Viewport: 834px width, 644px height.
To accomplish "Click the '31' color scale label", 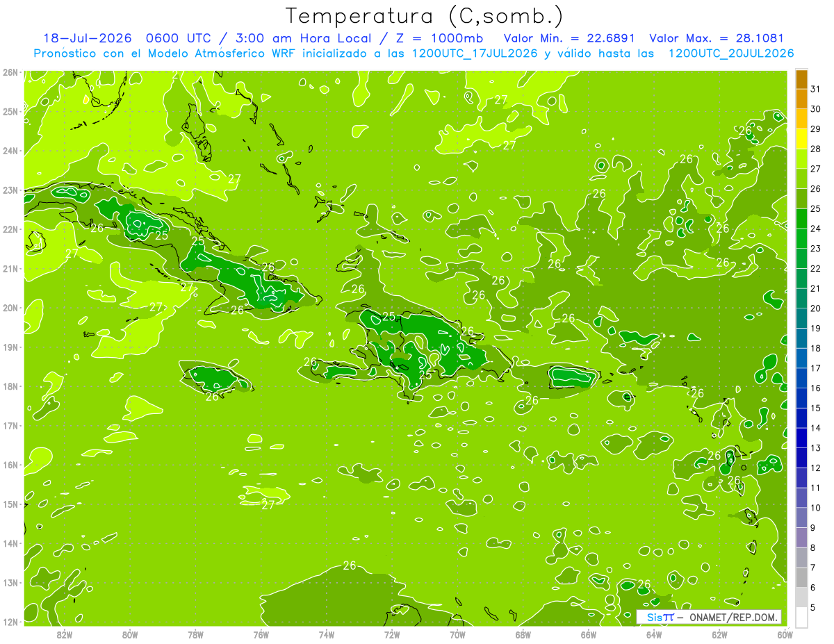I will point(816,89).
